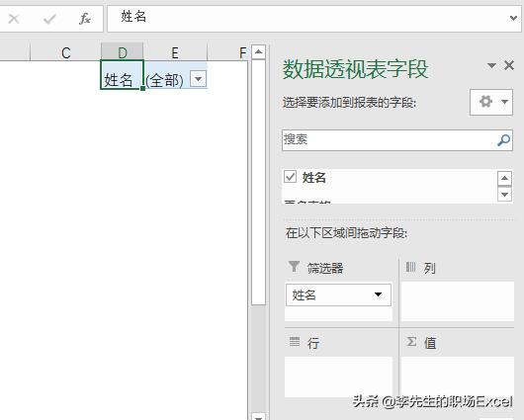Click the empty 列 drop area
Viewport: 524px width, 420px height.
[x=458, y=301]
